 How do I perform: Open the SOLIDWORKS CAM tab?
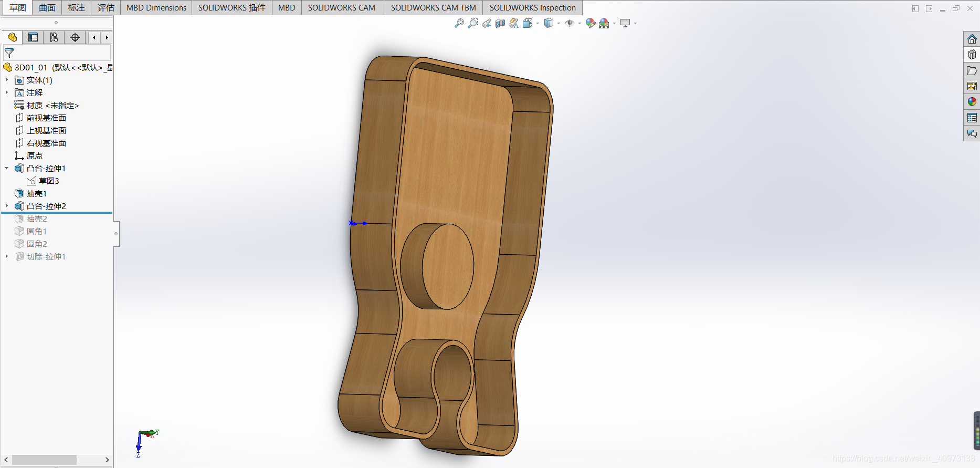pos(342,7)
